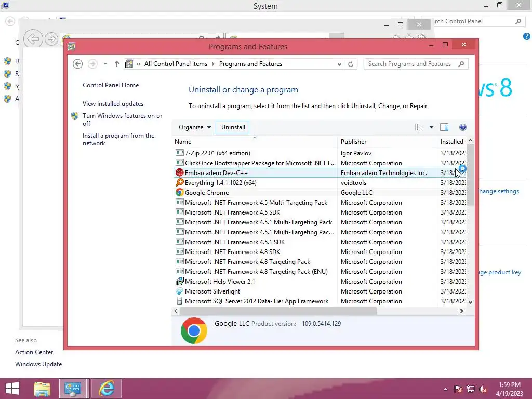Open the recent locations dropdown arrow
532x399 pixels.
coord(105,64)
